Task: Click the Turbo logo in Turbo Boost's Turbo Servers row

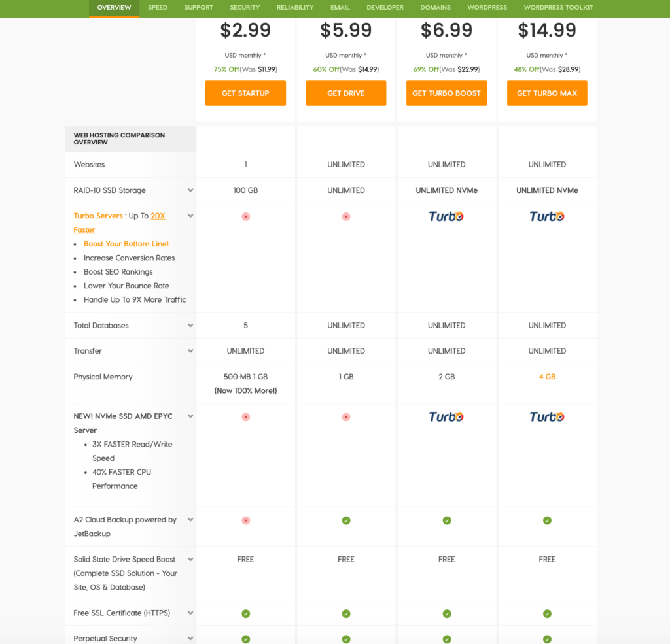Action: point(446,216)
